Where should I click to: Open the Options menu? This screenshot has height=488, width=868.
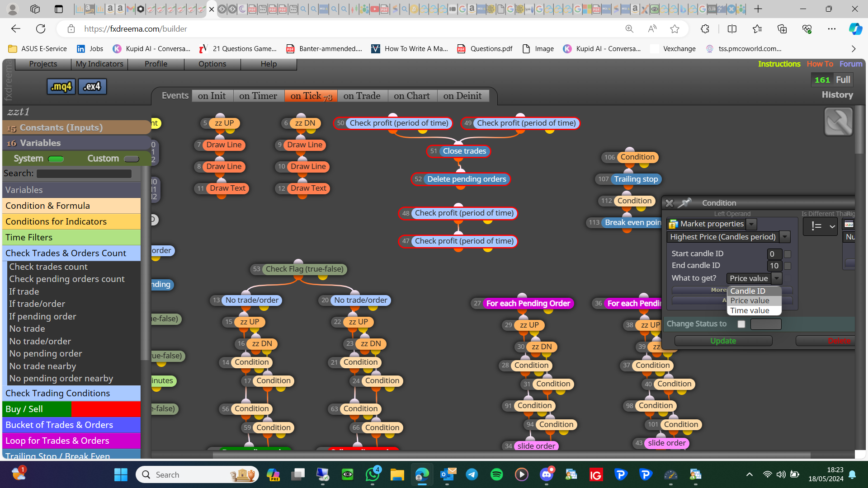(212, 64)
